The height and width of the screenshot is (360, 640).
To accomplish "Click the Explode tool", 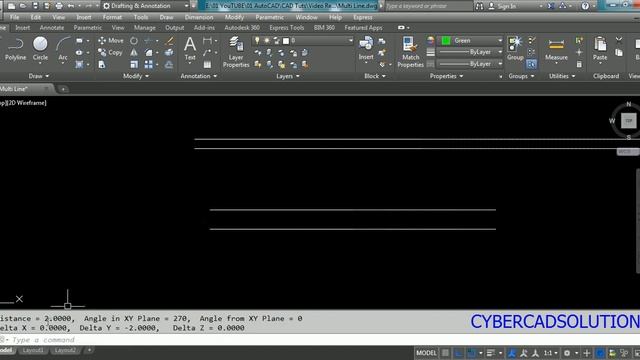I will pos(169,52).
